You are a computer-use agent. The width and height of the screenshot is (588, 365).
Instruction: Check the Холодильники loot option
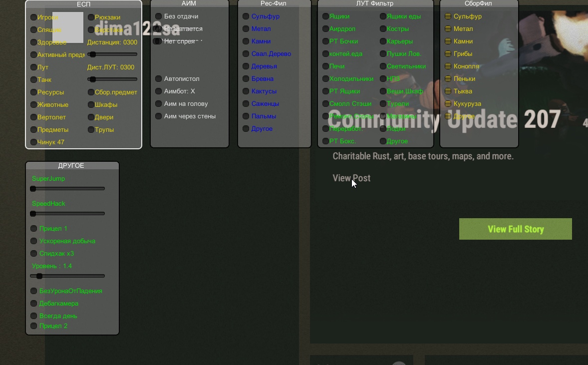pos(325,79)
